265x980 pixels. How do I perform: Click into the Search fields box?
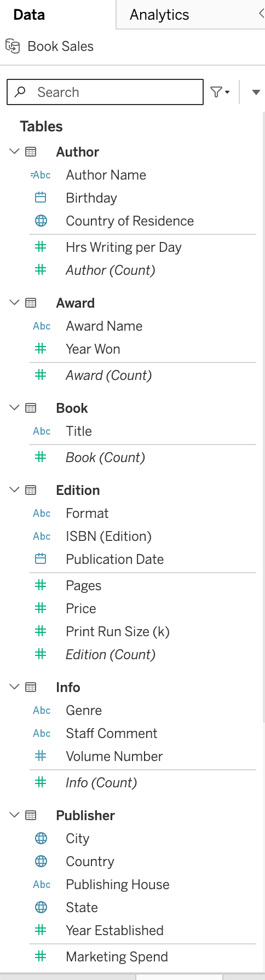[x=105, y=92]
